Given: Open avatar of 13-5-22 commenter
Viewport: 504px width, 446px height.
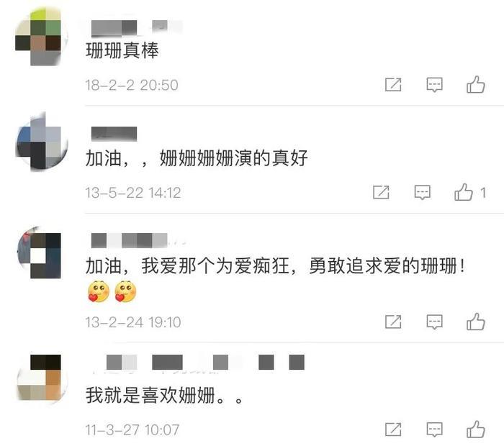Looking at the screenshot, I should (x=42, y=142).
